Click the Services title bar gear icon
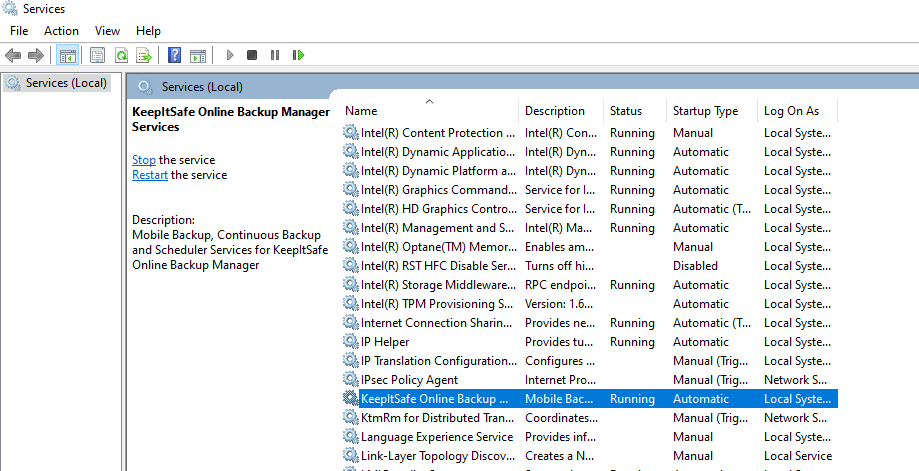This screenshot has width=919, height=471. pos(11,8)
